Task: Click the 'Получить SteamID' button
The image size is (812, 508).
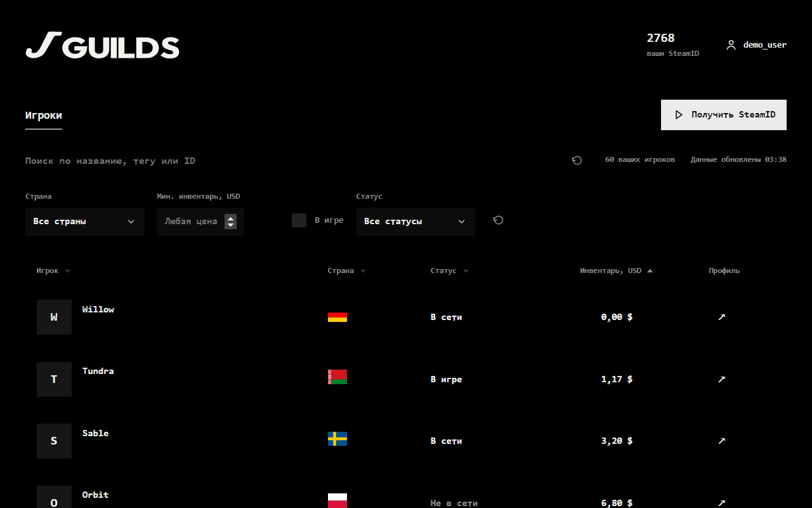Action: tap(724, 115)
